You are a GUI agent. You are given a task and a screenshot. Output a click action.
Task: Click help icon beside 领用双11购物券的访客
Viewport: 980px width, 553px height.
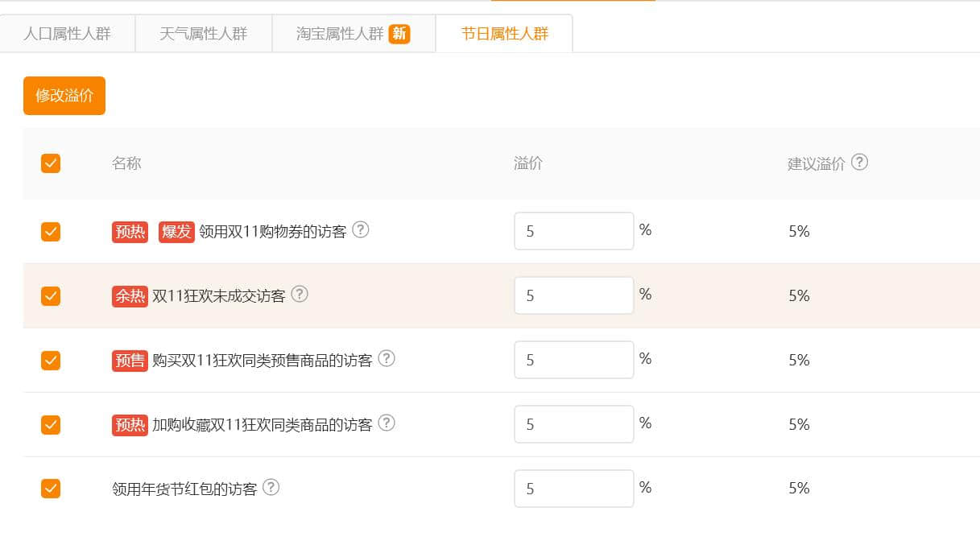(x=361, y=230)
